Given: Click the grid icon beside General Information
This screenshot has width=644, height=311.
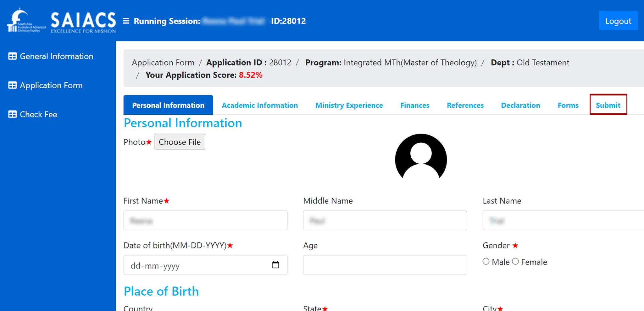Looking at the screenshot, I should click(12, 56).
